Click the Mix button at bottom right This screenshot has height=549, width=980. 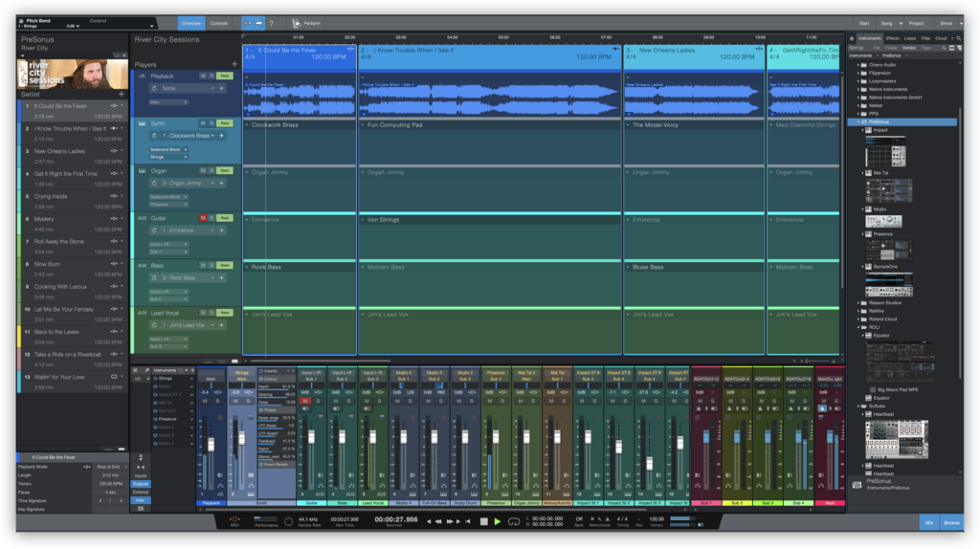(x=929, y=522)
